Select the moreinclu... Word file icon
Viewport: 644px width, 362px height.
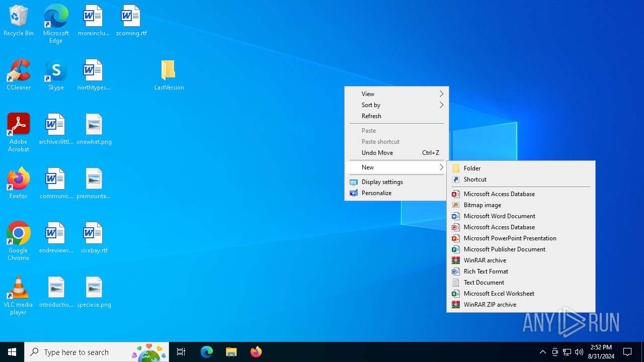point(94,21)
